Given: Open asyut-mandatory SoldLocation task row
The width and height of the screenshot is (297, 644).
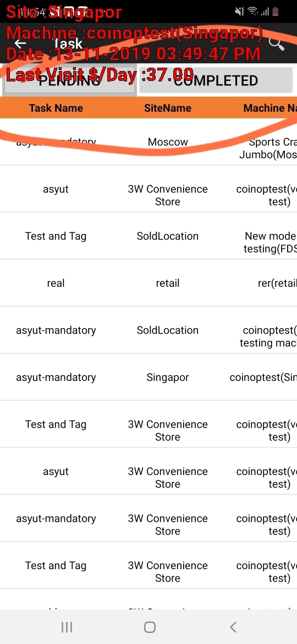Looking at the screenshot, I should (x=148, y=330).
